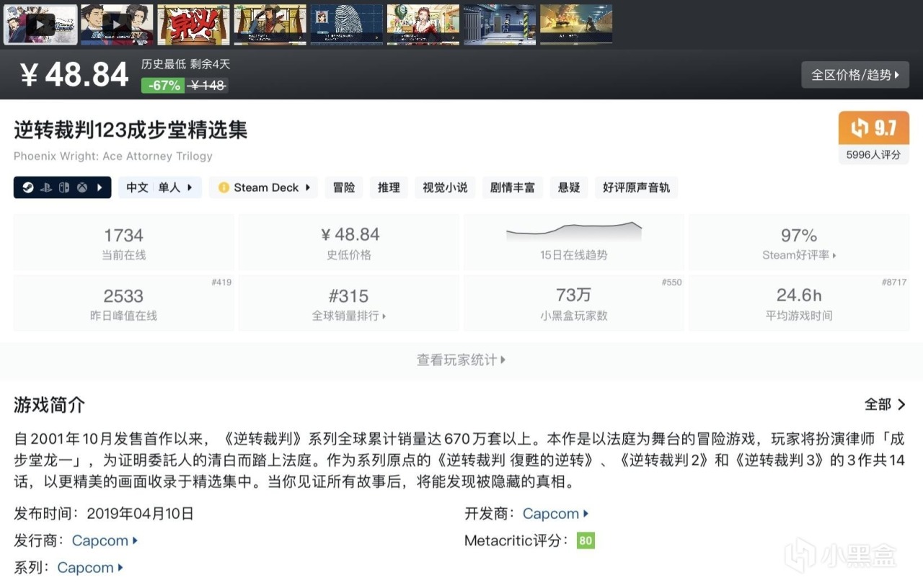Click the 24.6h 平均游戏时间 card
This screenshot has width=923, height=588.
(799, 303)
